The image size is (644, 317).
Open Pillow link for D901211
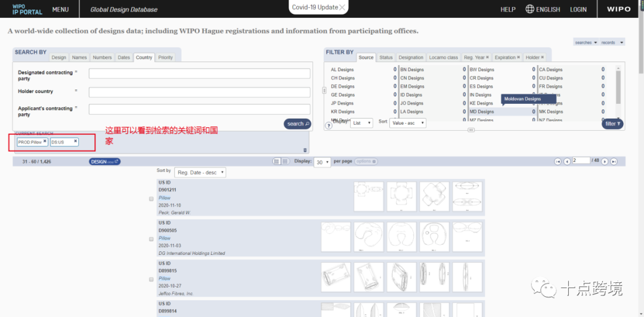pyautogui.click(x=165, y=198)
